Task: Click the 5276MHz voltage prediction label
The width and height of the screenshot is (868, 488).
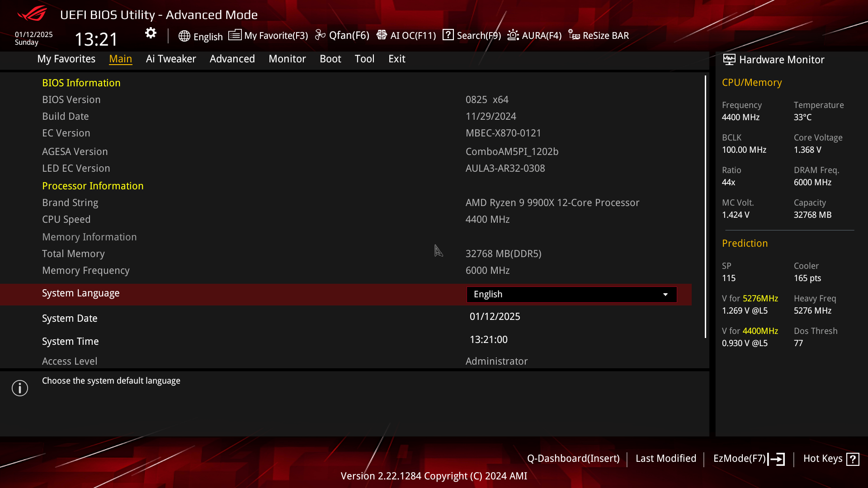Action: [x=750, y=298]
